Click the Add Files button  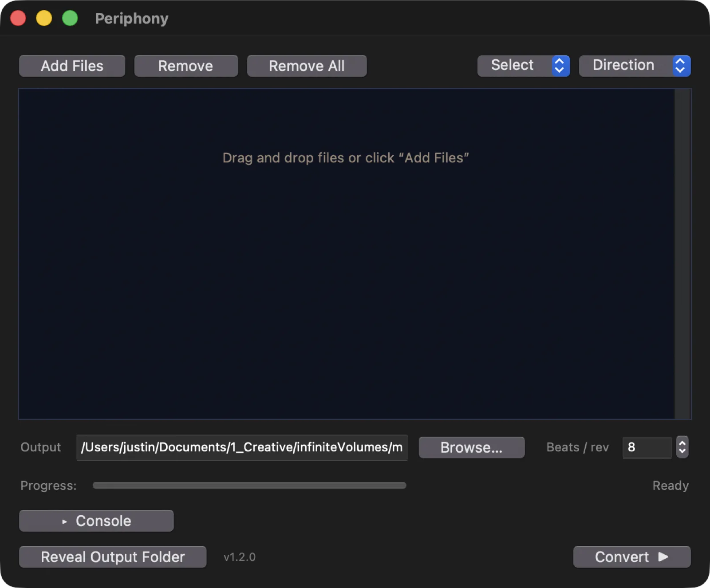(x=72, y=66)
